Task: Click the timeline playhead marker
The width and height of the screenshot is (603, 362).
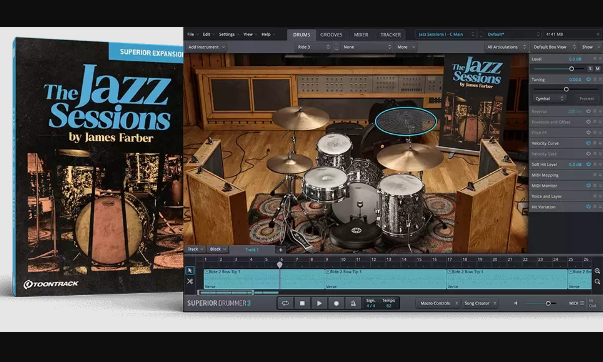Action: (x=280, y=265)
